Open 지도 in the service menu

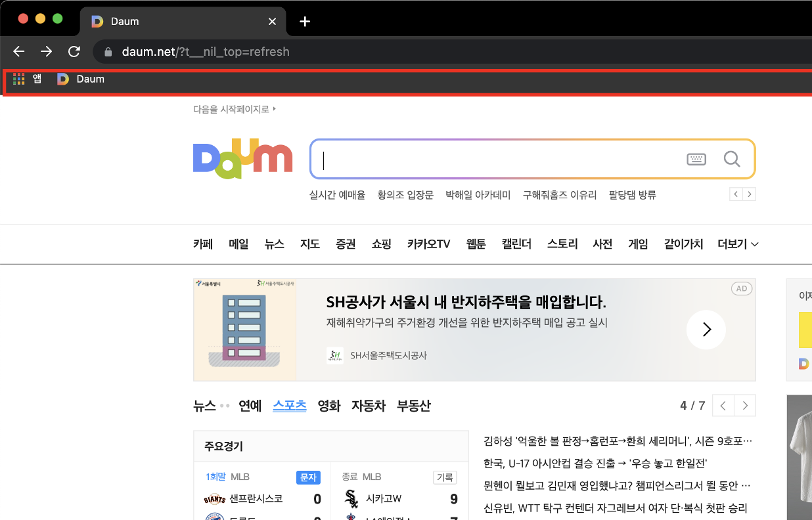pyautogui.click(x=310, y=244)
